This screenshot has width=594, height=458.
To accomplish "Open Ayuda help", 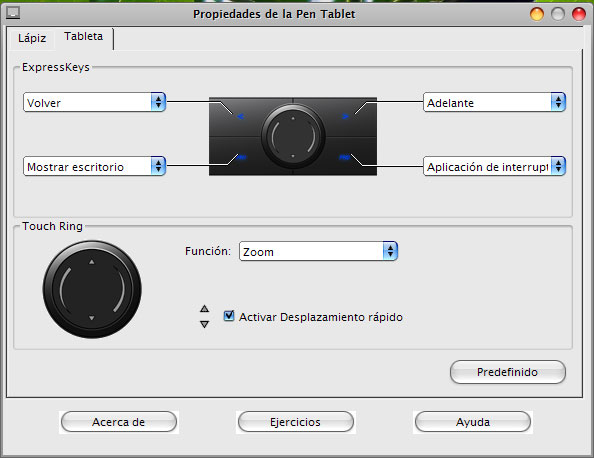I will (x=473, y=422).
